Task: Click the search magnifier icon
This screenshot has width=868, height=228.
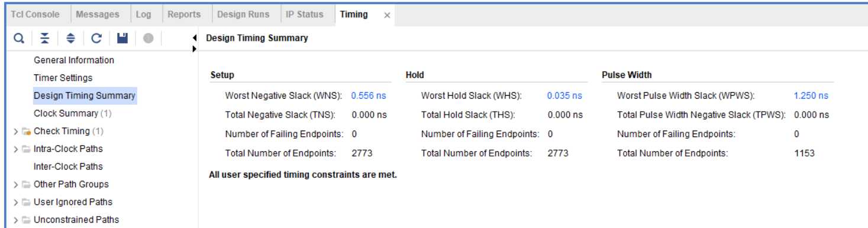Action: [x=19, y=38]
